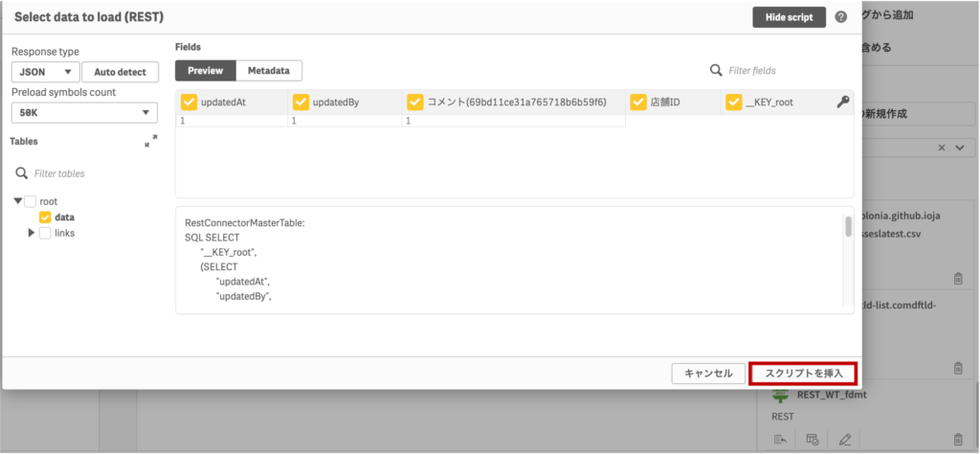Click the help question mark icon
Viewport: 980px width, 454px height.
(841, 17)
